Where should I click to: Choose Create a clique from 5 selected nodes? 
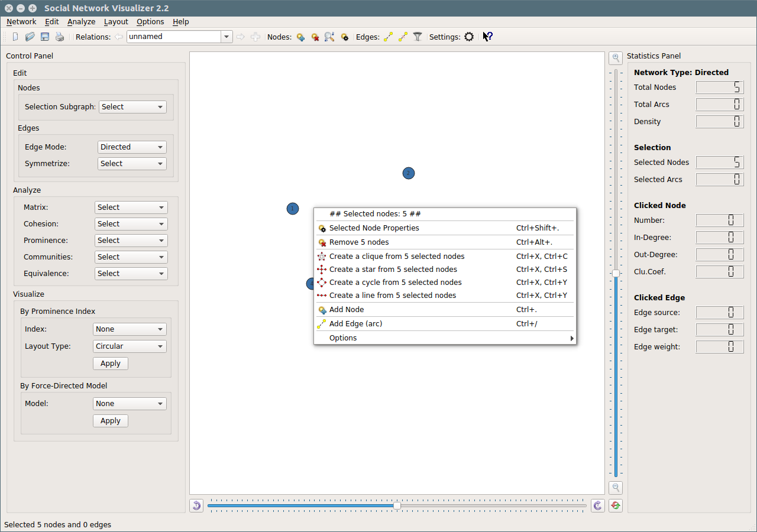pyautogui.click(x=397, y=257)
